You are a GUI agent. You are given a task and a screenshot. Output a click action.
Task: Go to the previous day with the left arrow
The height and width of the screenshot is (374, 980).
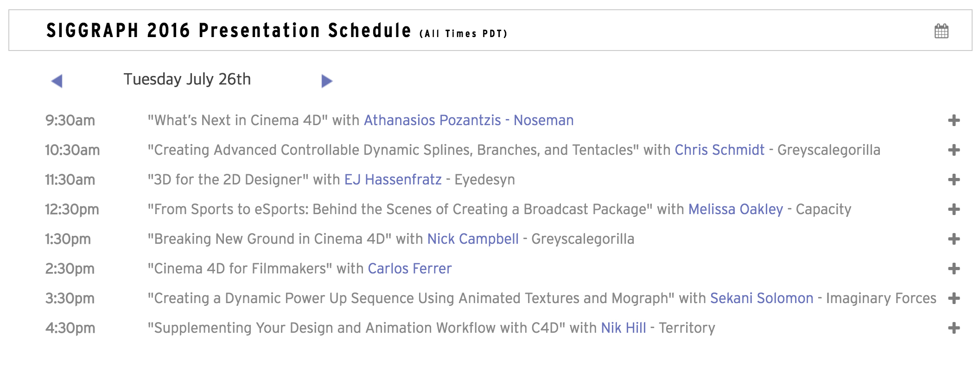57,81
